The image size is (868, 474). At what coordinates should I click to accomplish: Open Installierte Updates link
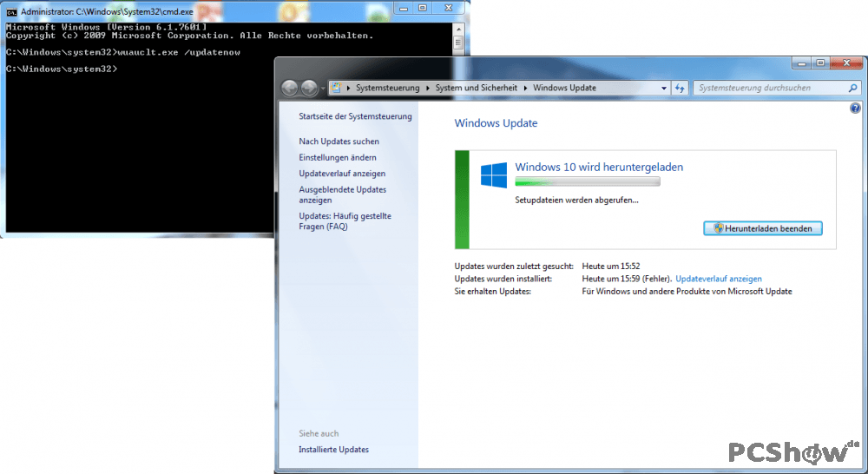334,449
